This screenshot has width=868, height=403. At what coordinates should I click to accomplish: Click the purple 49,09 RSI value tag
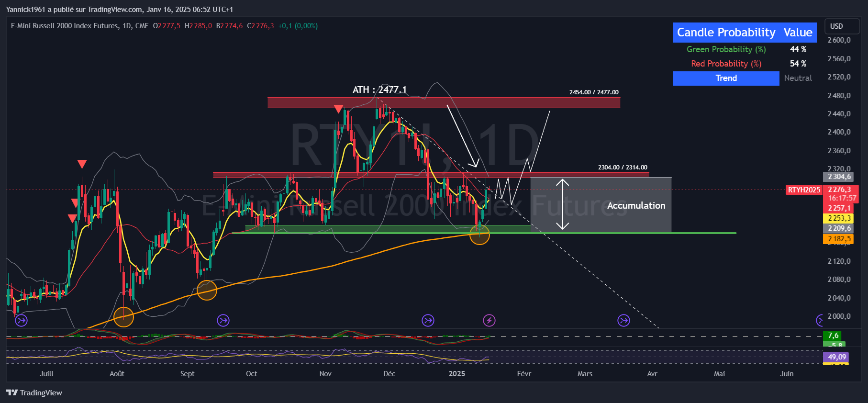click(x=836, y=357)
